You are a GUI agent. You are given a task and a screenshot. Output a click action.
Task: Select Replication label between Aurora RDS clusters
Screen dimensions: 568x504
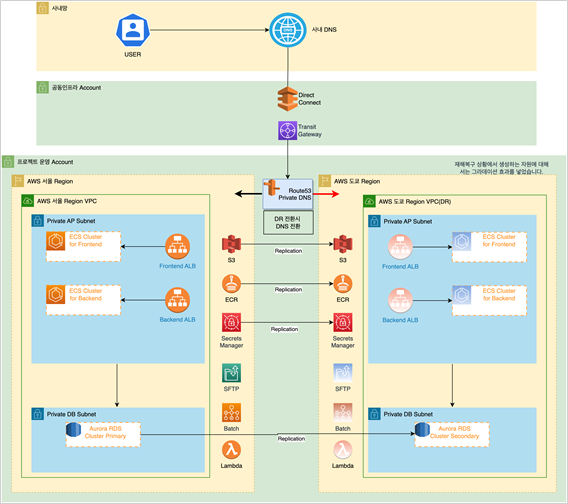(291, 438)
